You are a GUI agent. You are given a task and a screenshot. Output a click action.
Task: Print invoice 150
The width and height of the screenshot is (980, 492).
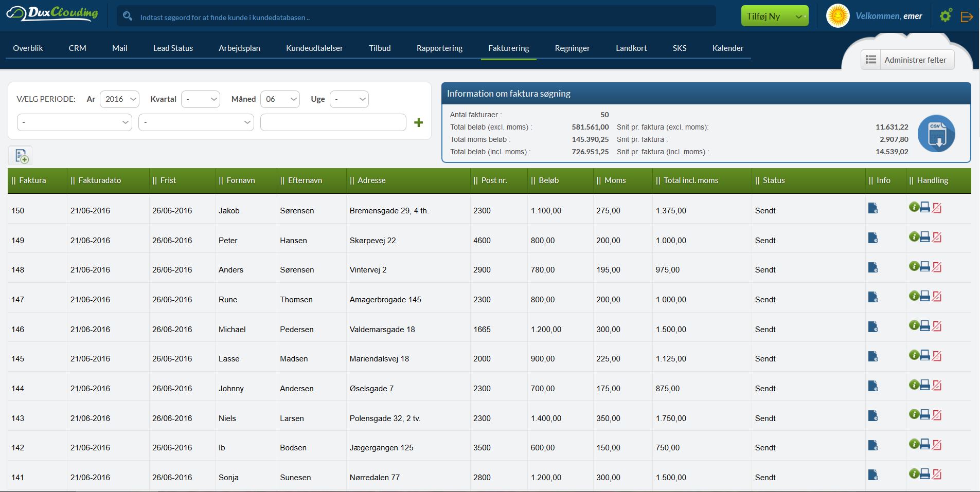[x=925, y=207]
